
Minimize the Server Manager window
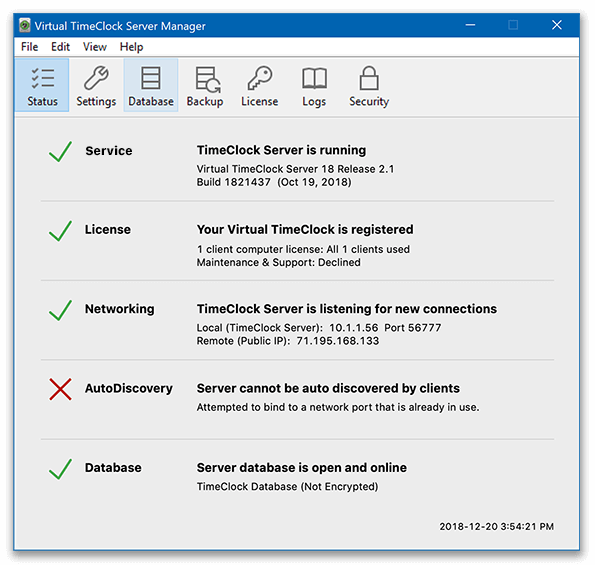(471, 25)
